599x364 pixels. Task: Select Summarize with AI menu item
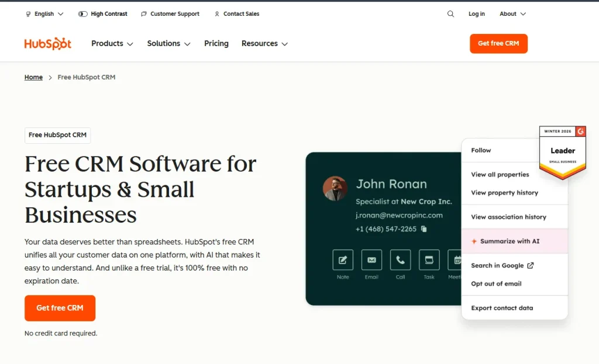tap(510, 241)
